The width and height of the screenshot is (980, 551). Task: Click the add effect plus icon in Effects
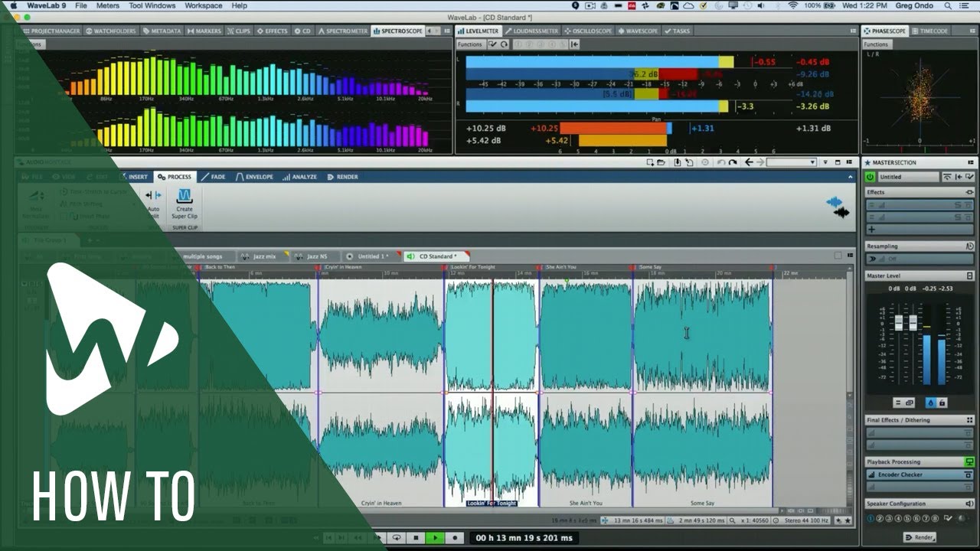872,230
